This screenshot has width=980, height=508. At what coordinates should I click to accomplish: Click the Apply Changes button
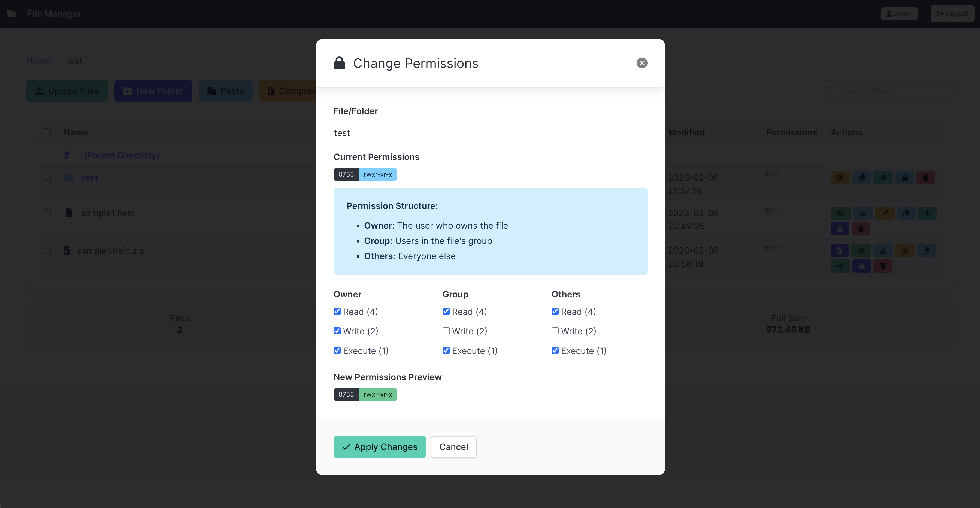(x=379, y=447)
